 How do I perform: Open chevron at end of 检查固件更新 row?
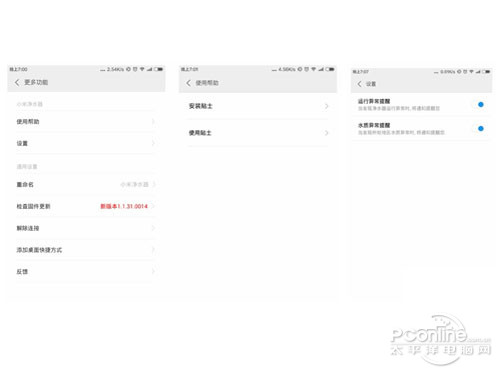pos(153,206)
